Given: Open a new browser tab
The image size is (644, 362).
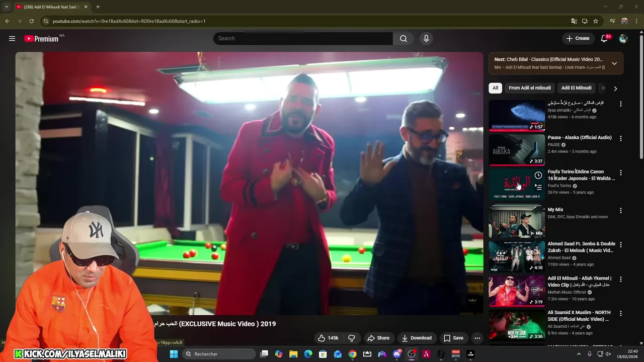Looking at the screenshot, I should pos(98,7).
